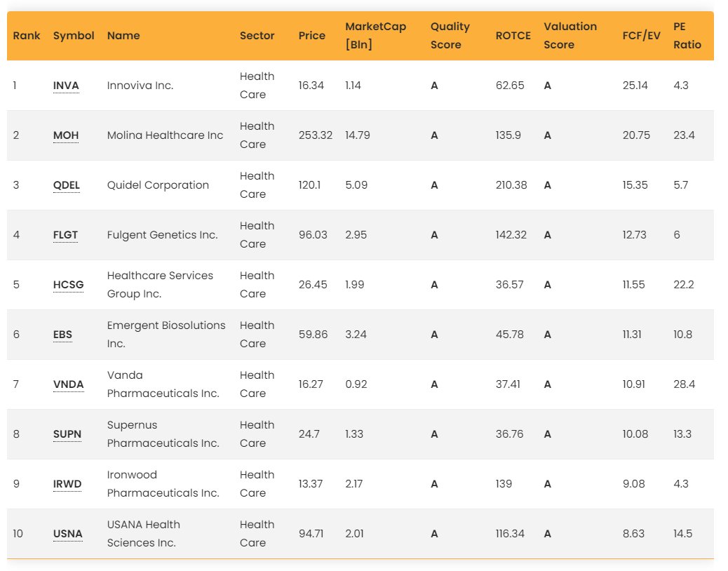This screenshot has height=571, width=728.
Task: Open the VNDA ticker link
Action: (68, 384)
